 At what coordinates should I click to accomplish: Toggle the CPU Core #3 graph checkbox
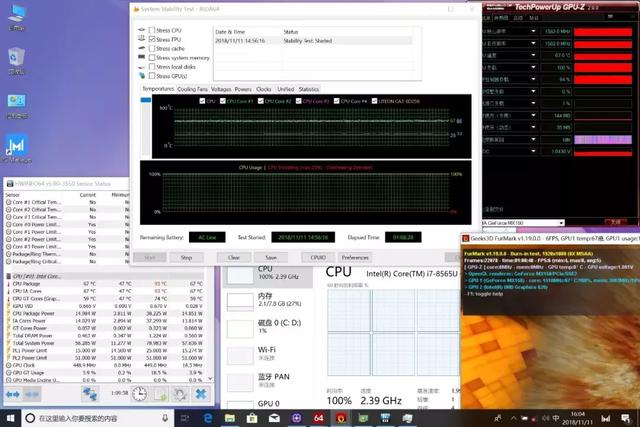click(299, 101)
